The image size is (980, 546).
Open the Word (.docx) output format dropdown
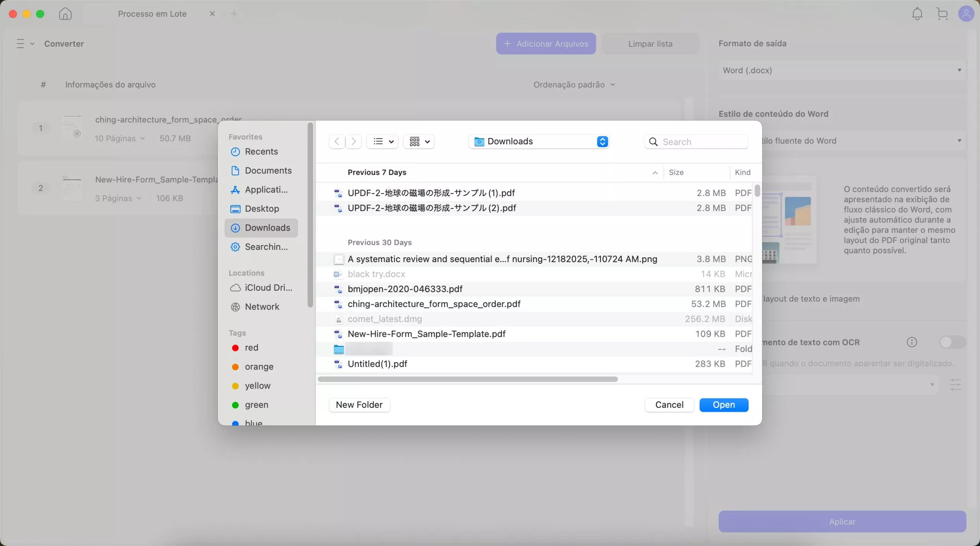pos(841,70)
